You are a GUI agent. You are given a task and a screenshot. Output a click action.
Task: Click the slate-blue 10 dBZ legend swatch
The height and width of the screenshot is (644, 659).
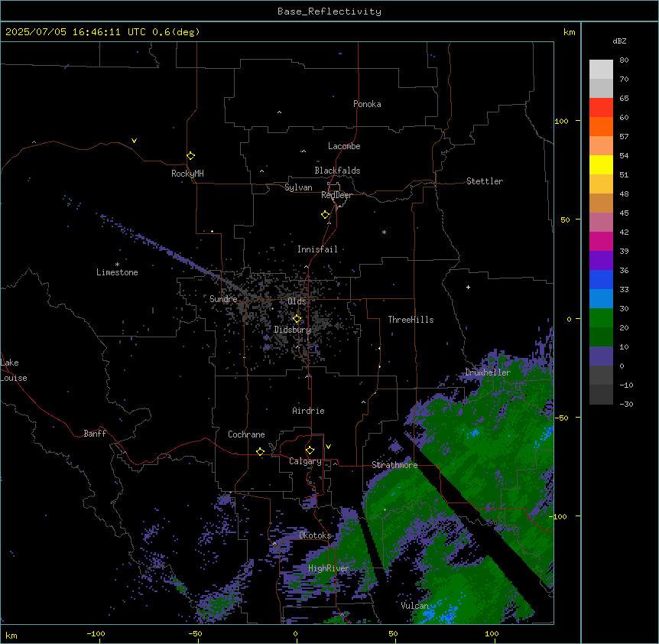coord(601,356)
